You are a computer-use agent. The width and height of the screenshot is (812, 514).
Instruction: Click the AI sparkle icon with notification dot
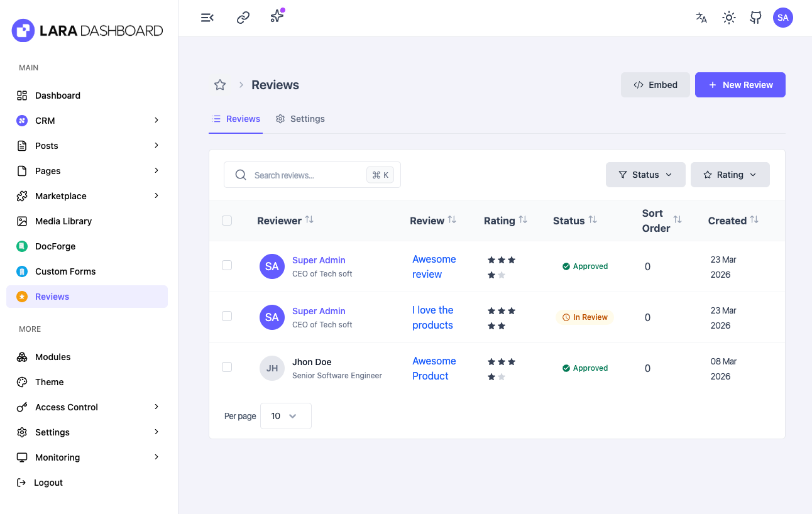[x=277, y=18]
